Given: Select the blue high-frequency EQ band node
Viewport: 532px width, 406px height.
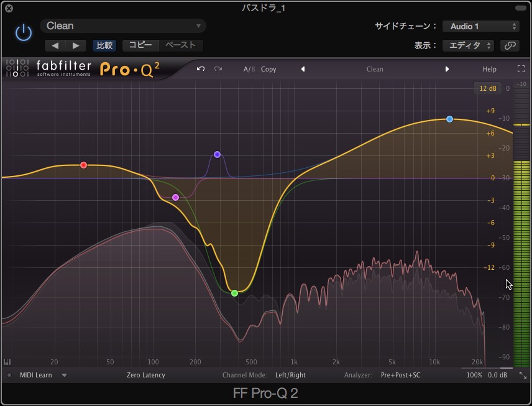Looking at the screenshot, I should click(449, 119).
